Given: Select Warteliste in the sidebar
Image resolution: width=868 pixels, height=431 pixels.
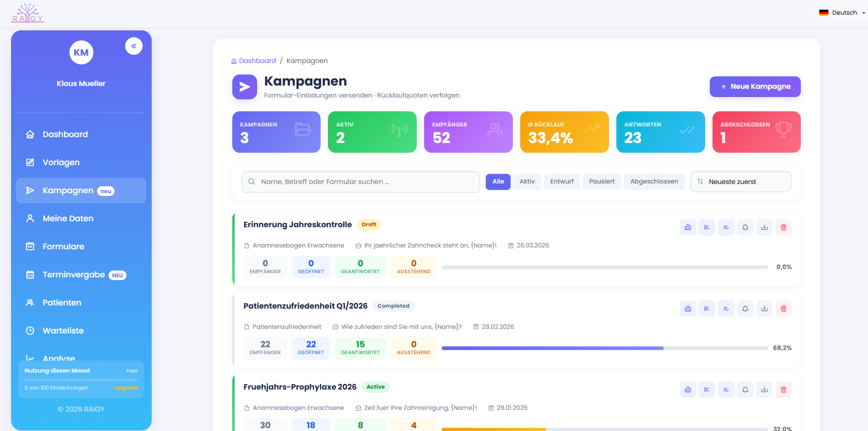Looking at the screenshot, I should pyautogui.click(x=63, y=330).
